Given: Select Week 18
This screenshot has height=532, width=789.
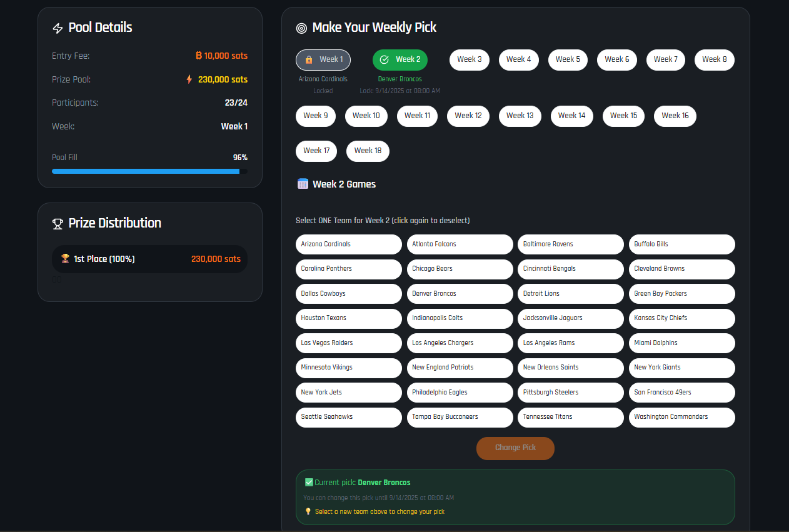Looking at the screenshot, I should 368,151.
